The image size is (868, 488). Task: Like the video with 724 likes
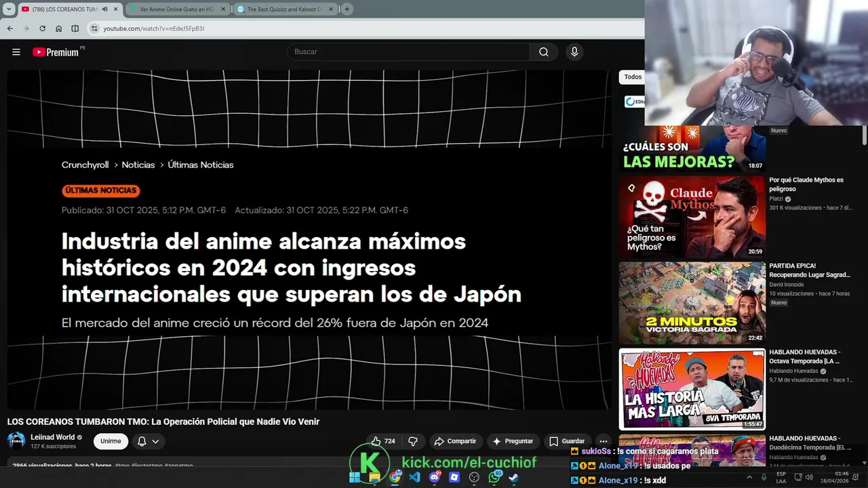click(x=383, y=441)
